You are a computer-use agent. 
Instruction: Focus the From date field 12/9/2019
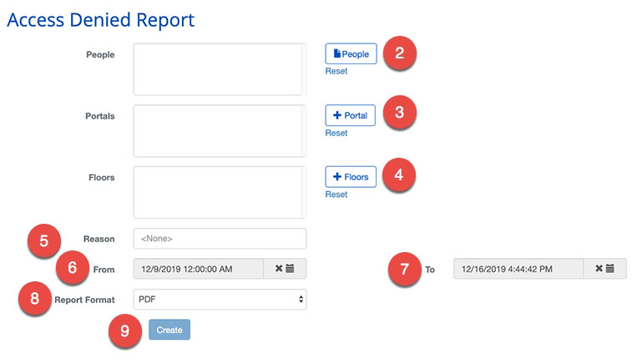(x=199, y=269)
